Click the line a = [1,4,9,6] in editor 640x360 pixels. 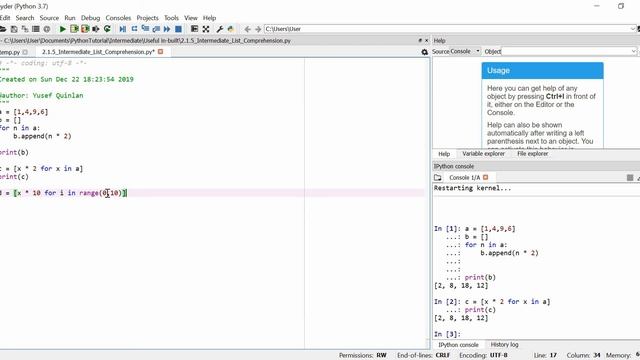(24, 112)
